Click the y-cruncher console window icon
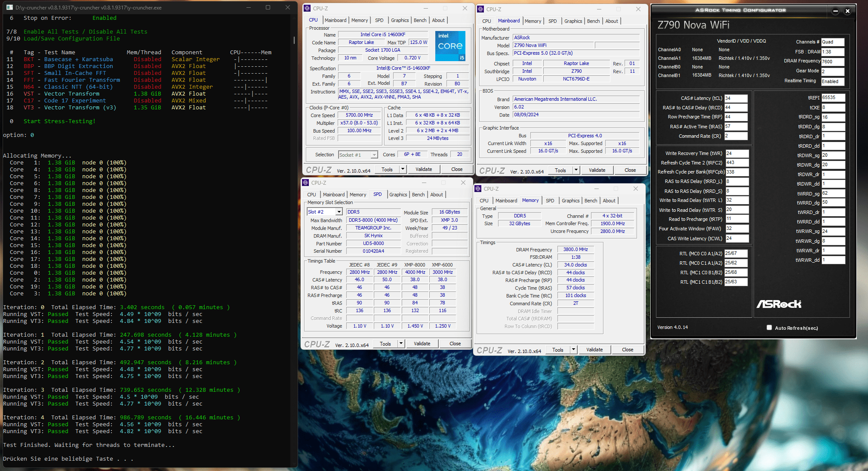Image resolution: width=868 pixels, height=471 pixels. point(9,7)
